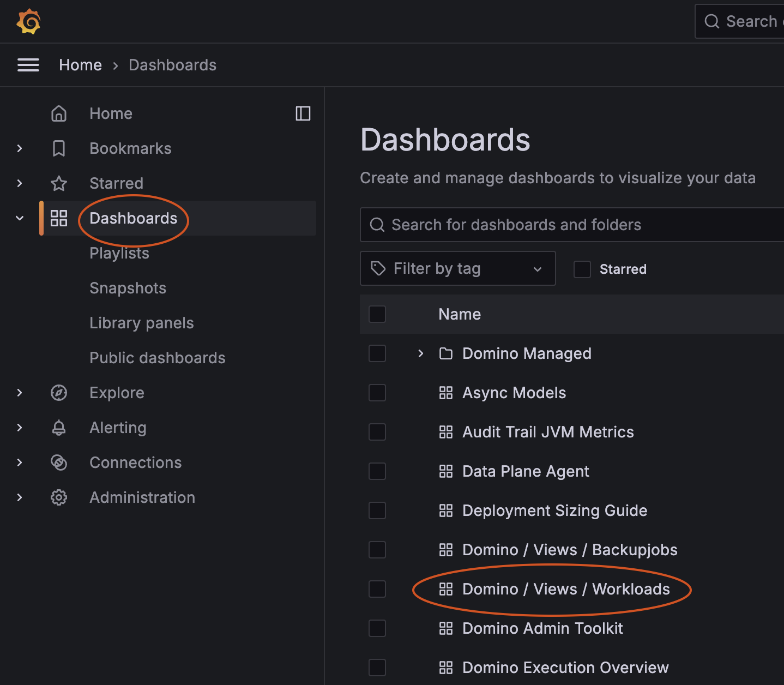Open the Deployment Sizing Guide dashboard
Viewport: 784px width, 685px height.
pos(555,510)
